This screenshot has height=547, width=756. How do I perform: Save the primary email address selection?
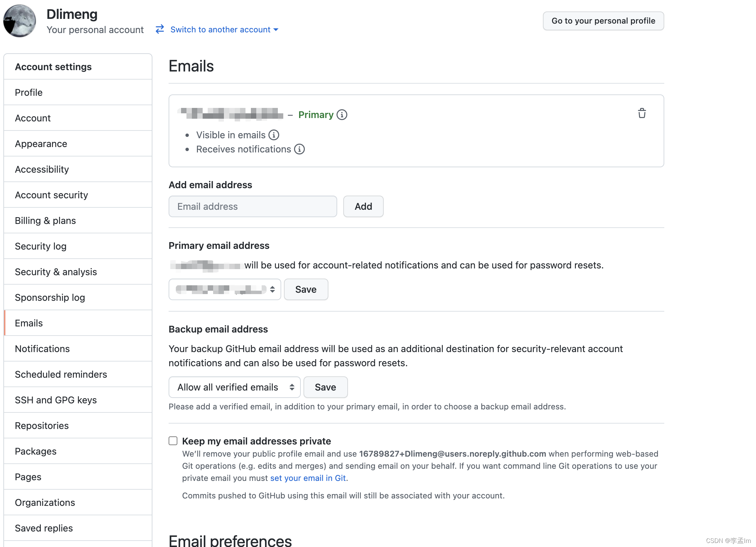pyautogui.click(x=306, y=289)
